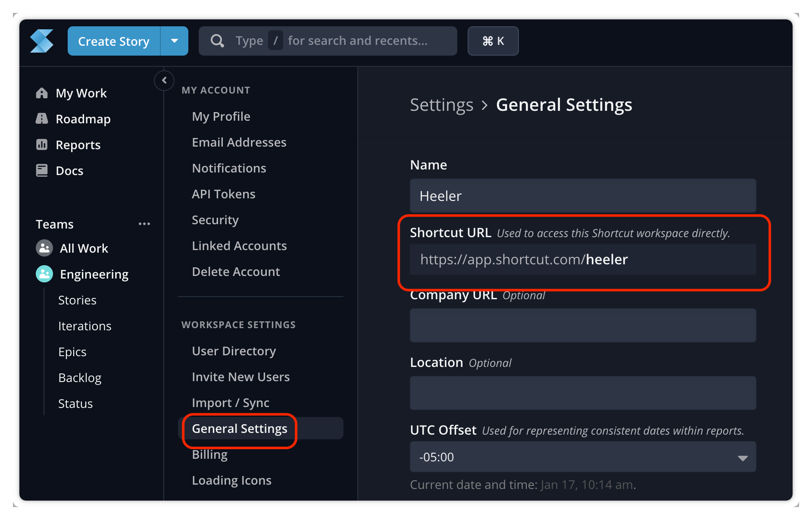The width and height of the screenshot is (812, 520).
Task: Click the Roadmap road icon
Action: click(42, 119)
